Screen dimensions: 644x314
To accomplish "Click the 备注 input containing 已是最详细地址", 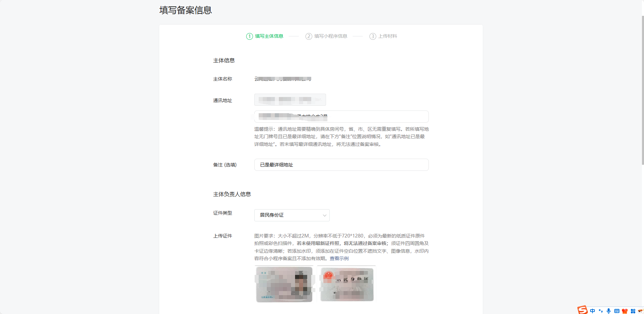I will click(x=341, y=165).
